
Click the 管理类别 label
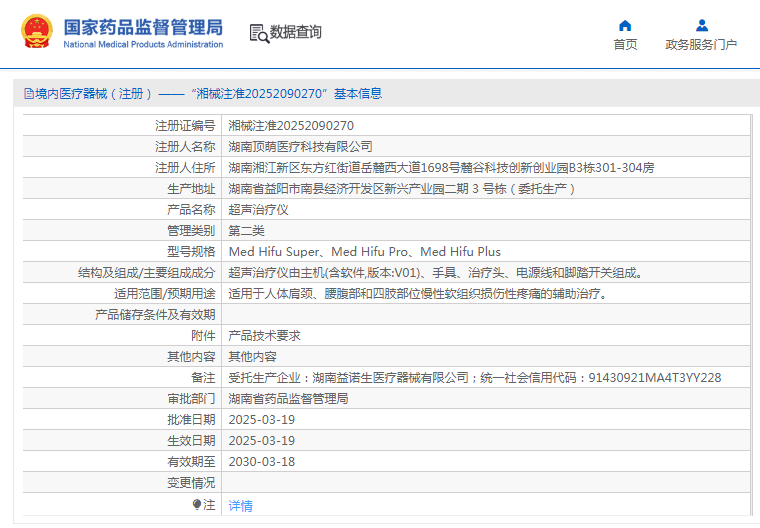click(191, 231)
